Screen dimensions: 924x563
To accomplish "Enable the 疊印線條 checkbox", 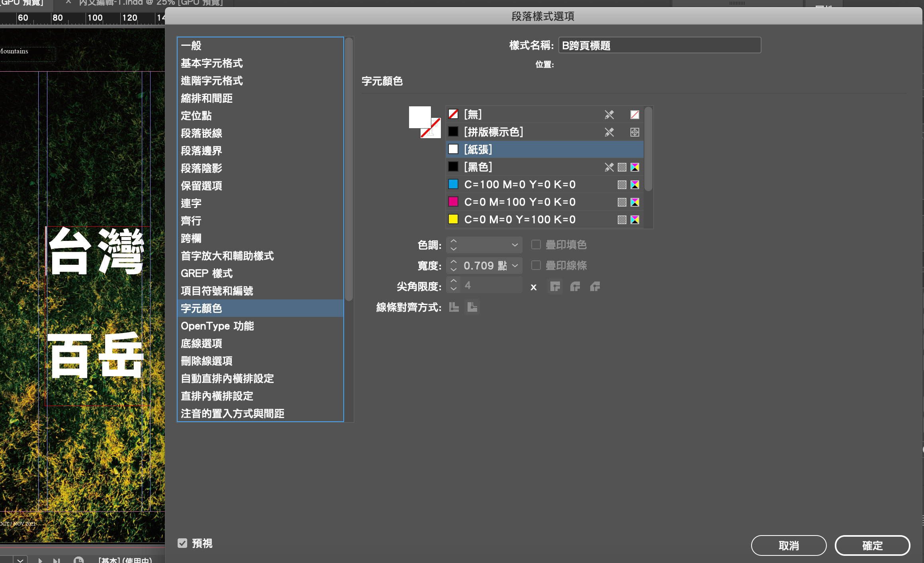I will 536,265.
